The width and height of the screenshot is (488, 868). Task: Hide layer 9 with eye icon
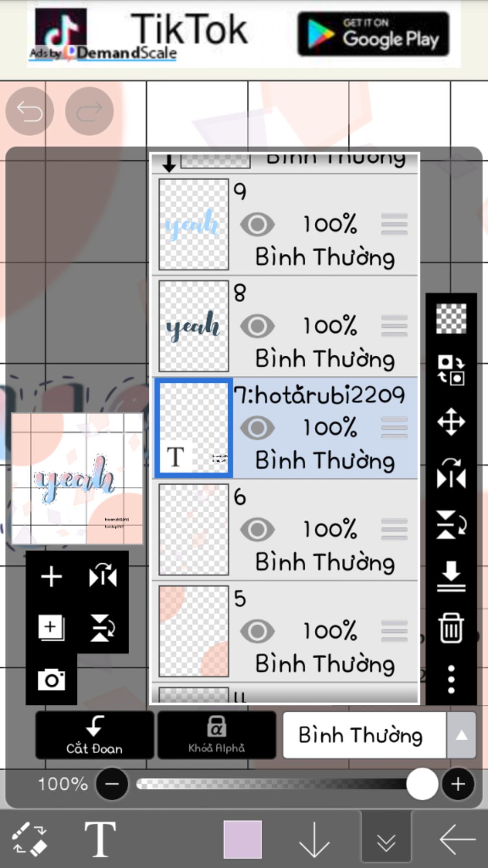(257, 225)
